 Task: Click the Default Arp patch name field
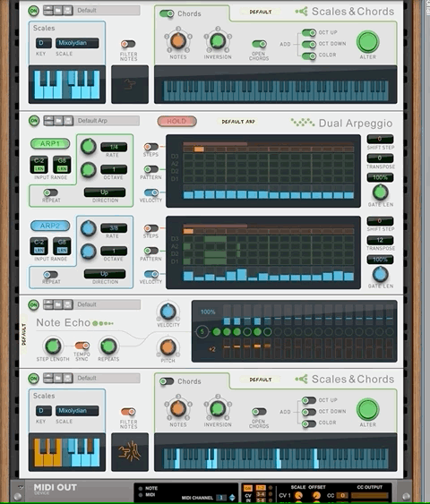(x=107, y=121)
